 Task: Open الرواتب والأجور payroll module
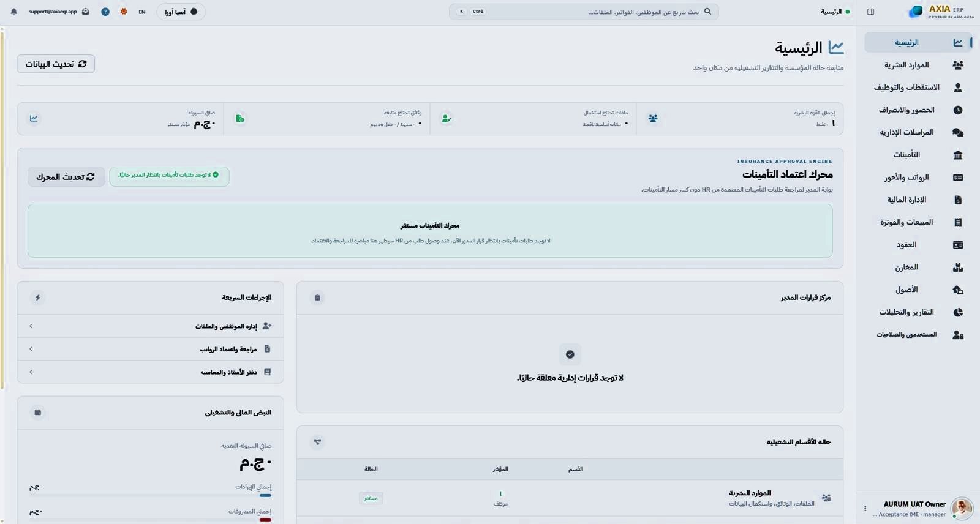tap(918, 178)
